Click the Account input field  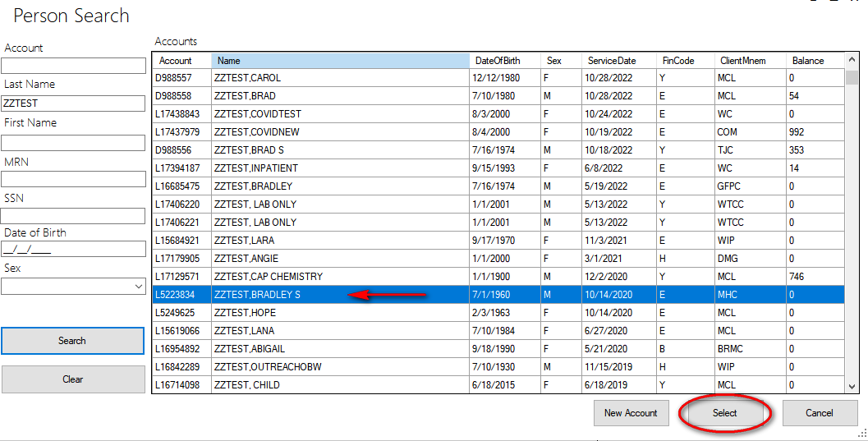click(x=73, y=67)
